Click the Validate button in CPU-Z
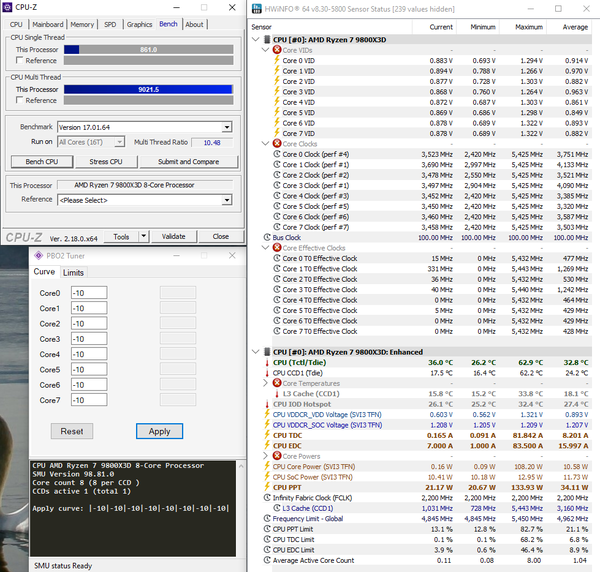The height and width of the screenshot is (572, 600). pos(174,236)
